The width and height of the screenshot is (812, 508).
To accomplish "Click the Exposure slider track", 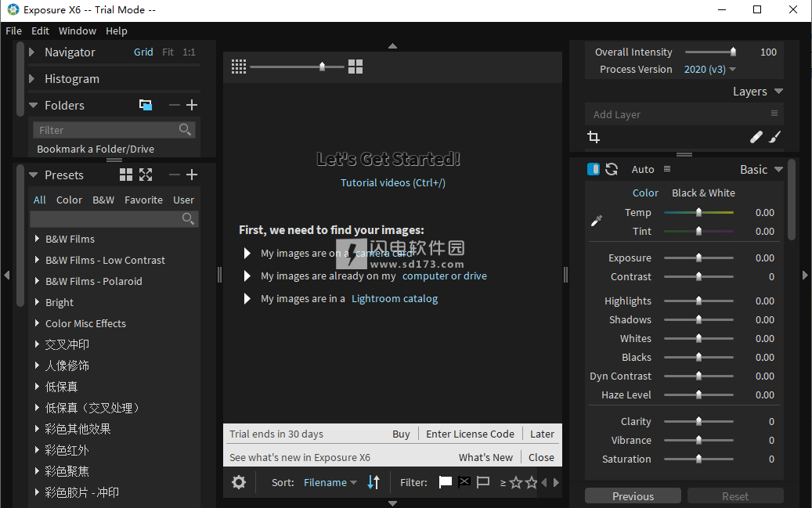I will tap(698, 258).
